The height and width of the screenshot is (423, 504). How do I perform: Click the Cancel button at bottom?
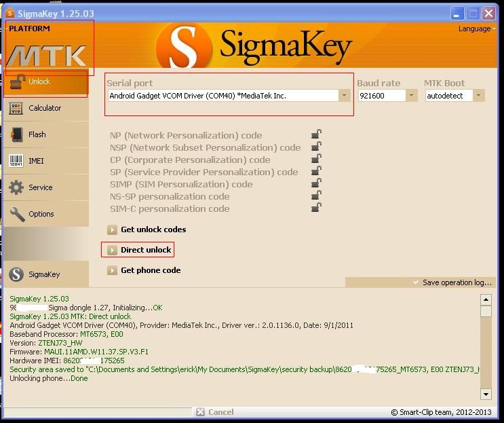click(215, 412)
